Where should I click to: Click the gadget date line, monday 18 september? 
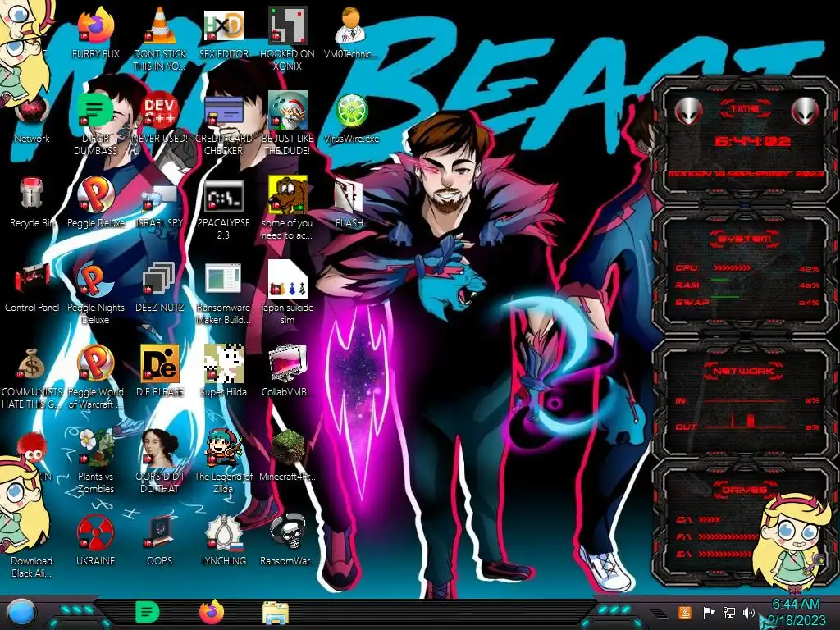(x=745, y=174)
